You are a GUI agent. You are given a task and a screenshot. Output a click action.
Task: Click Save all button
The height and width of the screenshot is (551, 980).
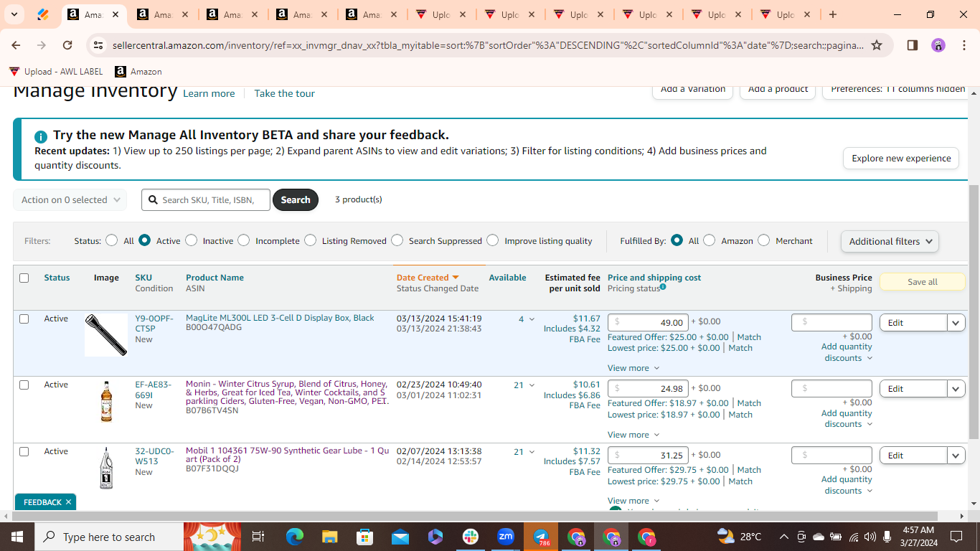coord(922,282)
